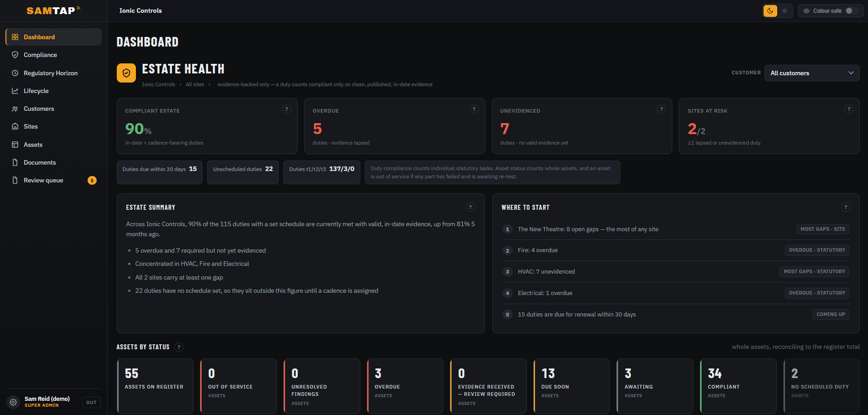Viewport: 868px width, 415px height.
Task: Click the Documents file icon
Action: pyautogui.click(x=15, y=162)
